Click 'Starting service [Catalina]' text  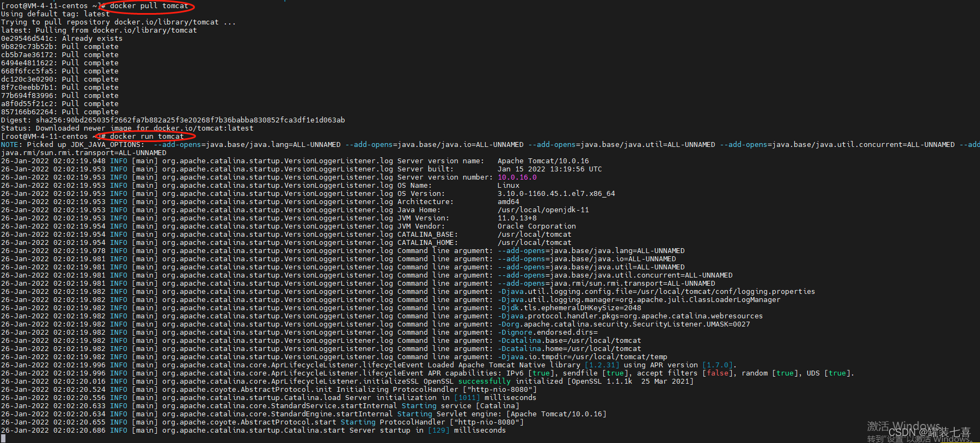pyautogui.click(x=460, y=406)
